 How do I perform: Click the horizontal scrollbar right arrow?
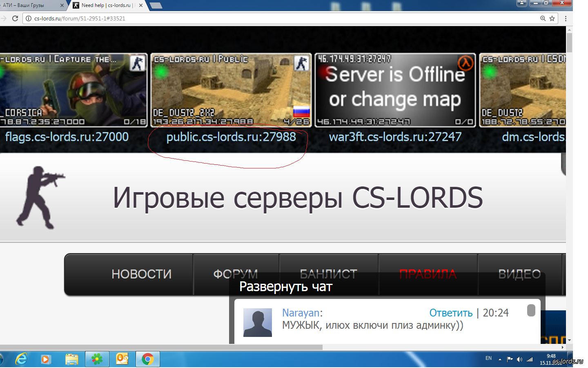pos(563,347)
